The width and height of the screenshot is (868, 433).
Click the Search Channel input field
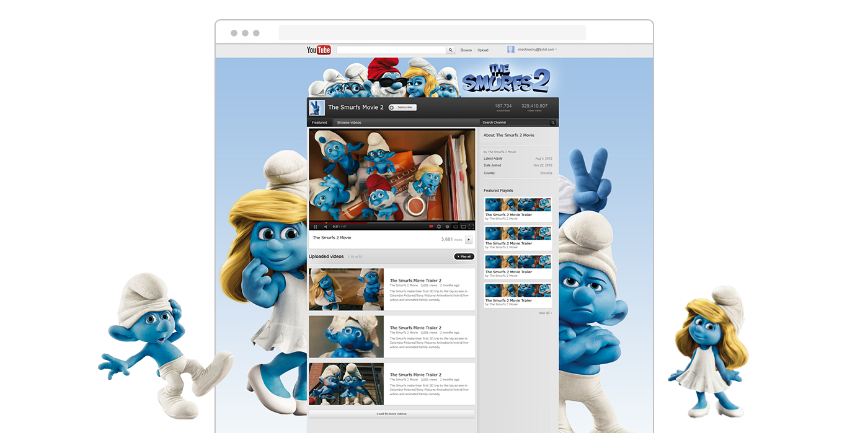pos(515,123)
